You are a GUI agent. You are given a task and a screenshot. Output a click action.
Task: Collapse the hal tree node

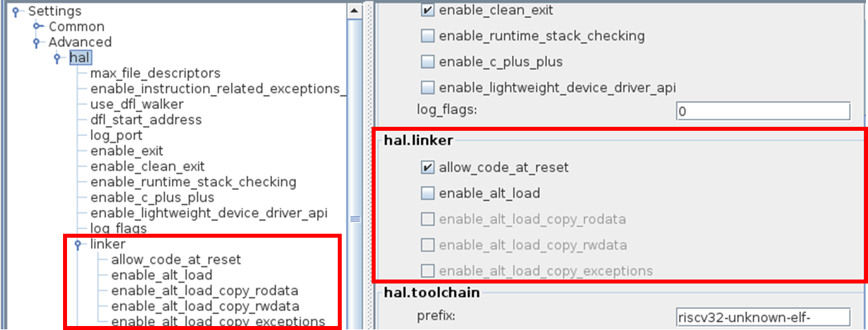tap(58, 58)
